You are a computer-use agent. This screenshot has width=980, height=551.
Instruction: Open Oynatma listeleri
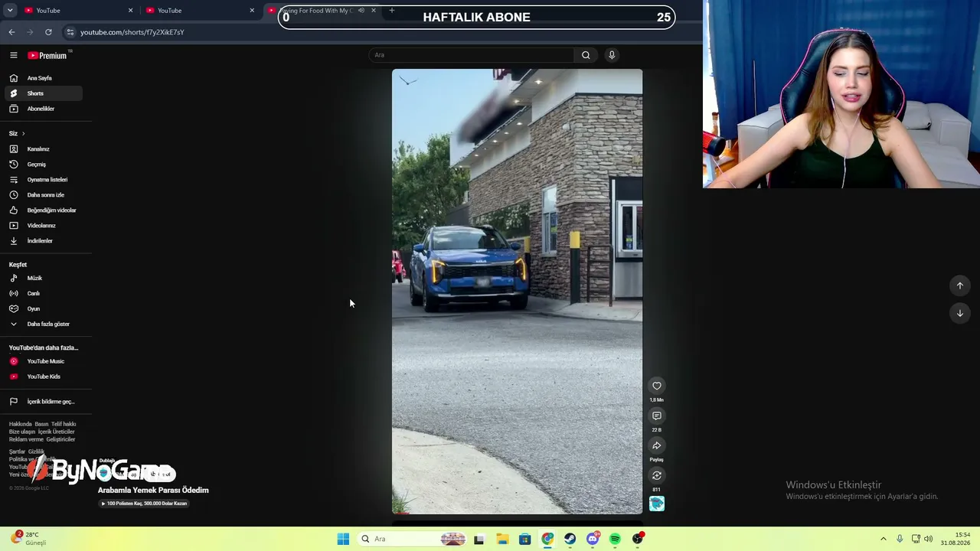[43, 180]
